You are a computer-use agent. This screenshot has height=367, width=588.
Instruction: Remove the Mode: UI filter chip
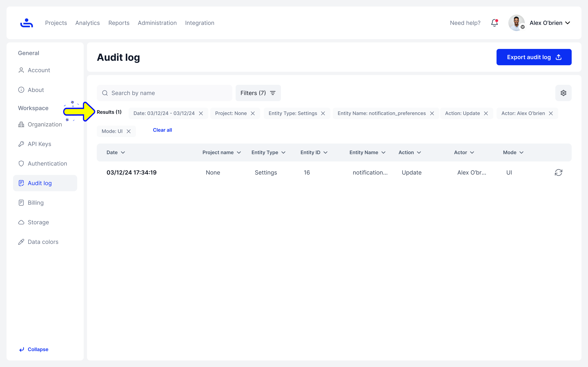[x=129, y=131]
